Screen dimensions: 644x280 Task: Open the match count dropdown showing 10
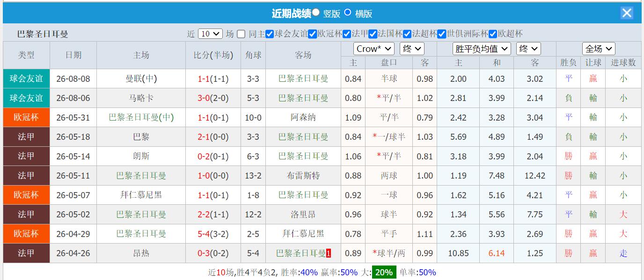point(210,34)
